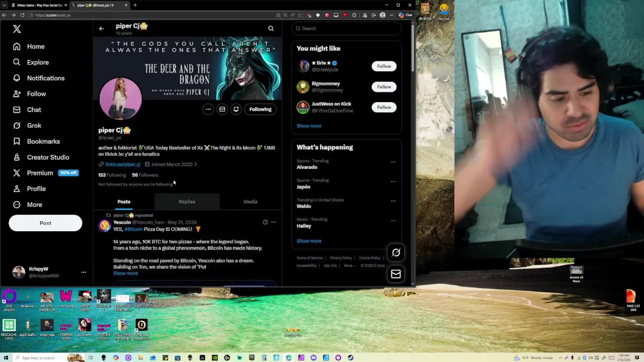Click the Yescoin avatar thumbnail
The width and height of the screenshot is (644, 362).
point(104,225)
